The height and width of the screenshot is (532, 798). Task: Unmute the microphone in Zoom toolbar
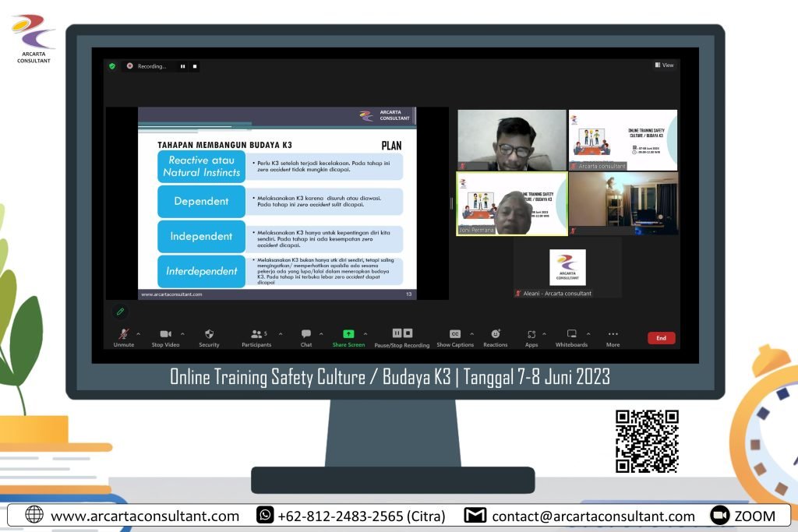pos(123,335)
